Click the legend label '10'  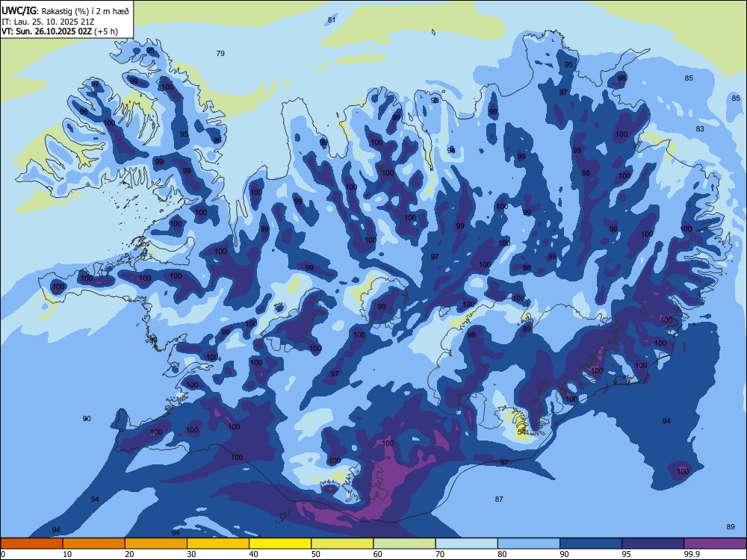(x=67, y=554)
